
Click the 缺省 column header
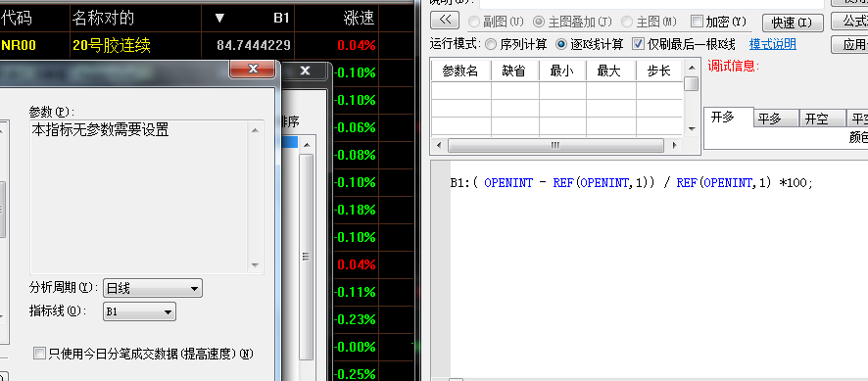click(x=514, y=71)
